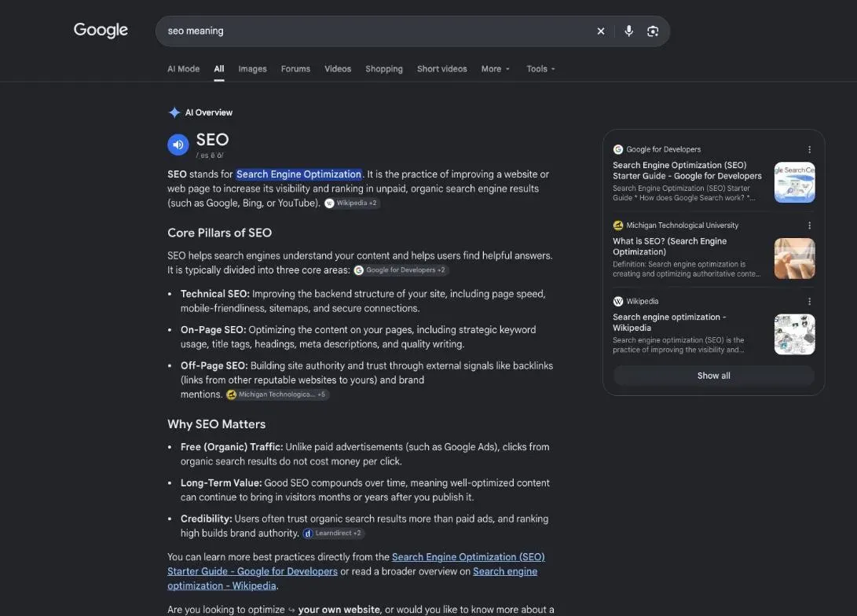
Task: Play SEO pronunciation audio
Action: [x=178, y=145]
